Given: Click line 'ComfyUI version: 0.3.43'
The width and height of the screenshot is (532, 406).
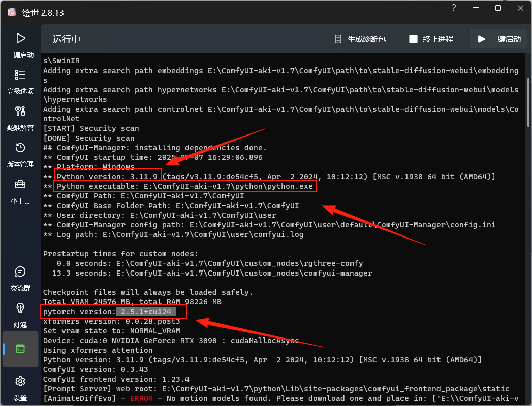Looking at the screenshot, I should point(96,370).
